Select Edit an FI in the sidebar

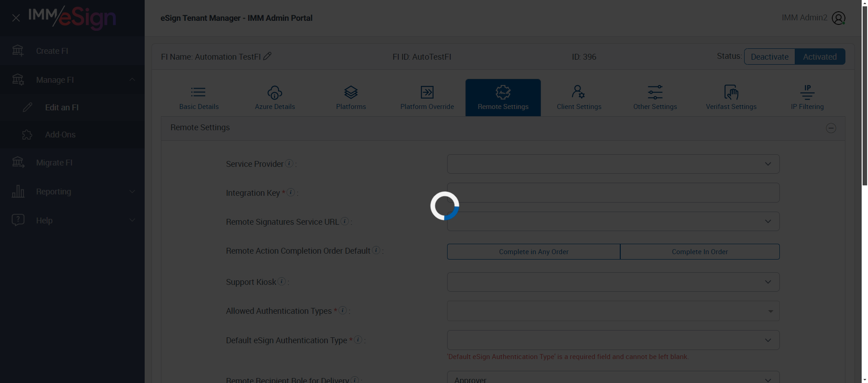pyautogui.click(x=72, y=107)
